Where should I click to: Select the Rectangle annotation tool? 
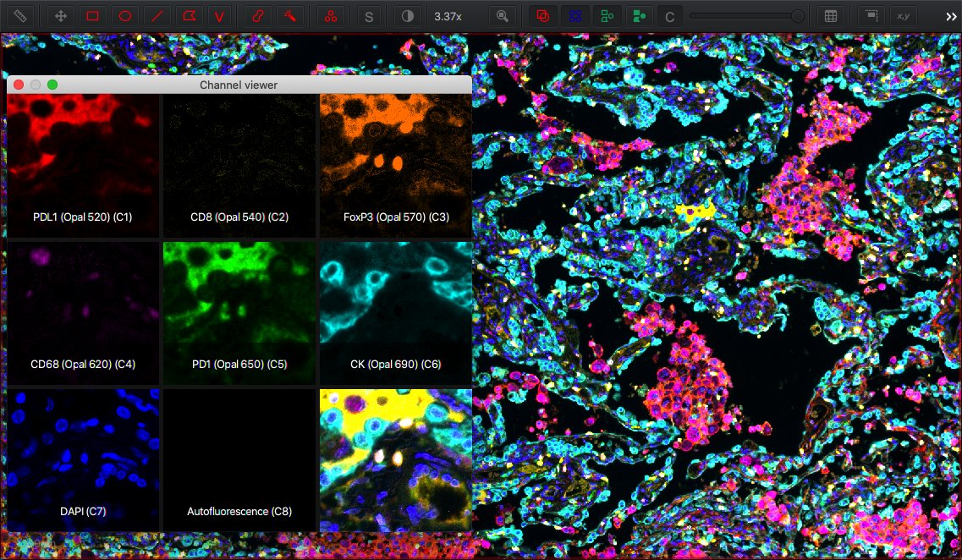click(x=92, y=16)
